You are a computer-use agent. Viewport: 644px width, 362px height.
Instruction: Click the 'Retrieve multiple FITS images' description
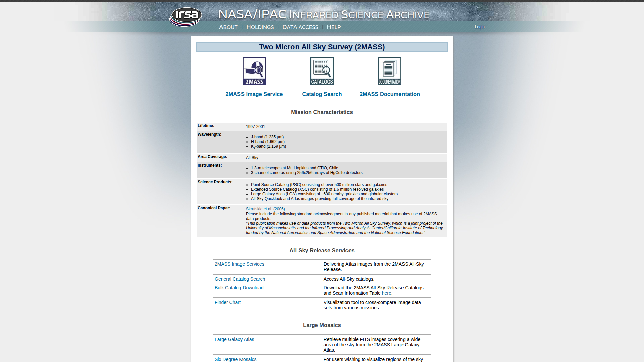(x=372, y=345)
